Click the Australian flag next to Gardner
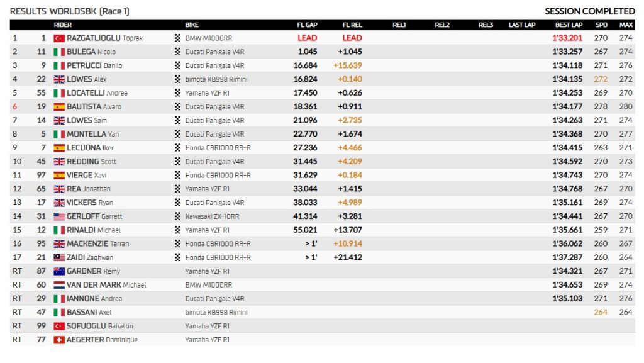This screenshot has width=644, height=363. tap(59, 271)
